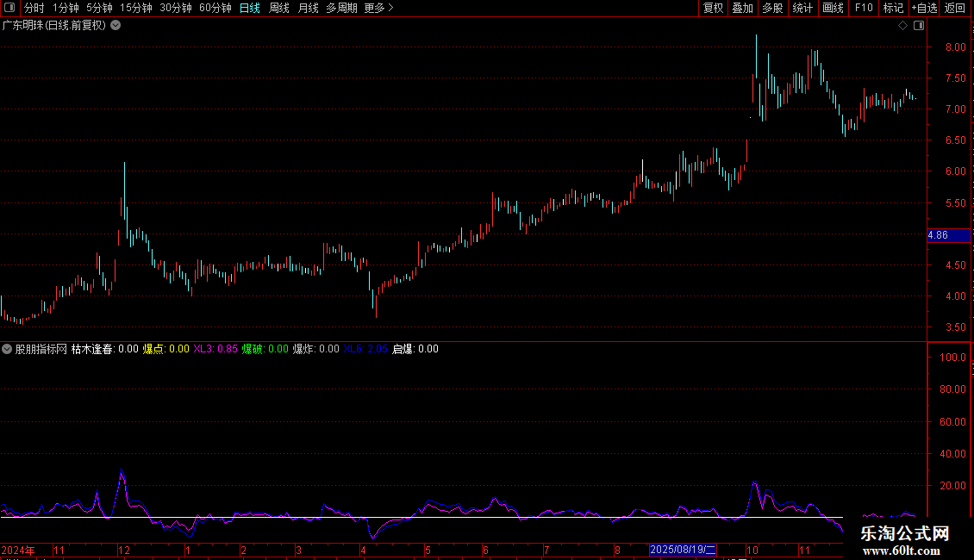974x560 pixels.
Task: Click 返回 to go back
Action: point(955,8)
